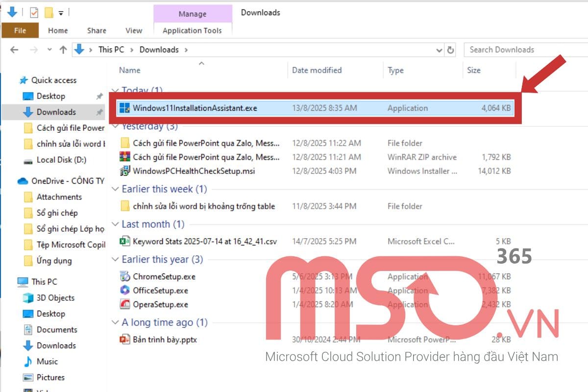Collapse the Yesterday (3) group

115,126
